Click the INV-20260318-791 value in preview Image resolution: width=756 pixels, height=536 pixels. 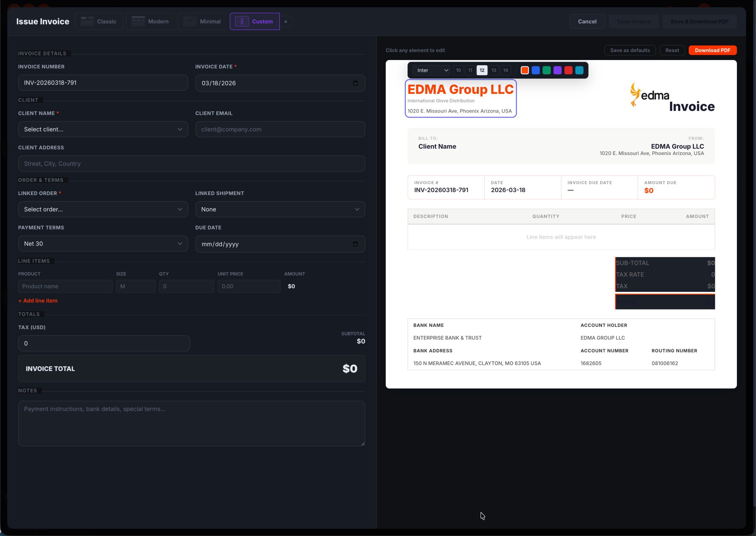point(441,190)
